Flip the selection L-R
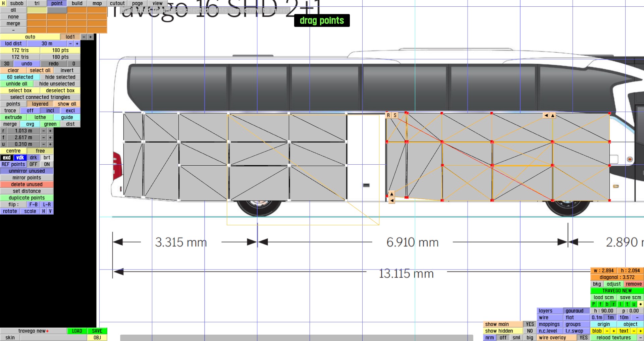The image size is (644, 341). [47, 205]
